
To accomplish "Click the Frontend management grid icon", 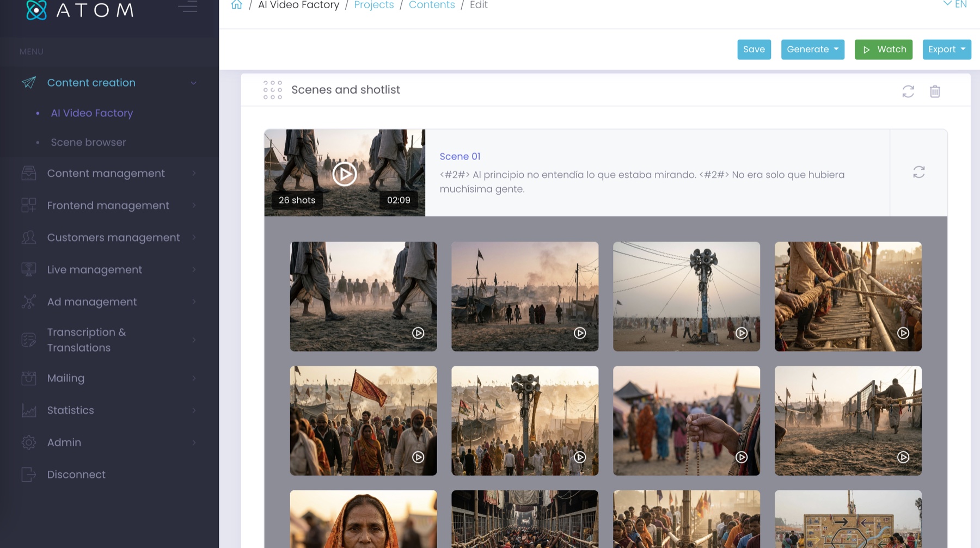I will (29, 206).
